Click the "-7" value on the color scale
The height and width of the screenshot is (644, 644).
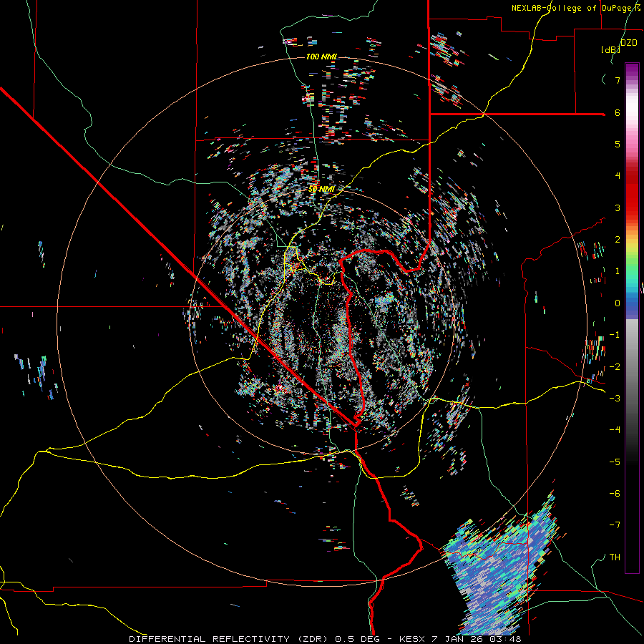(x=615, y=525)
